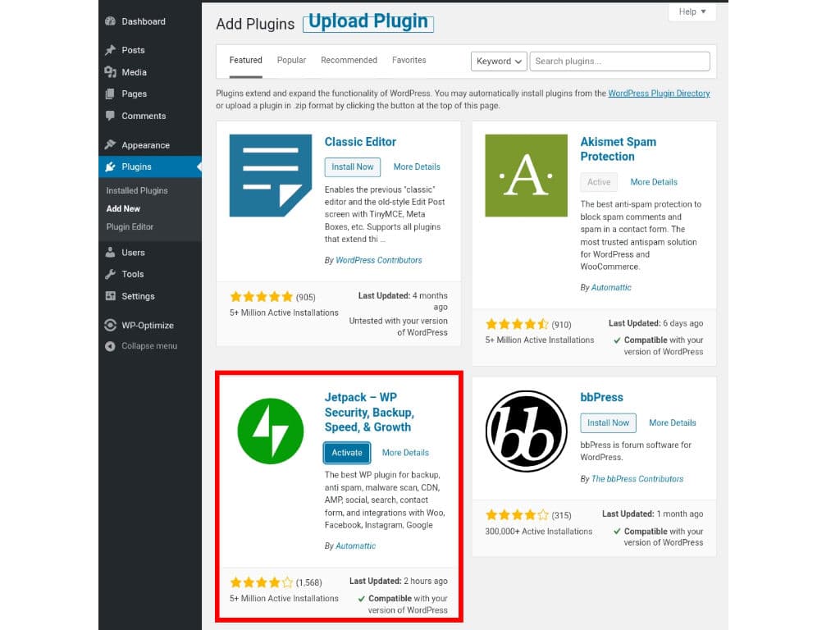Image resolution: width=840 pixels, height=630 pixels.
Task: Install Now the bbPress plugin
Action: (608, 422)
